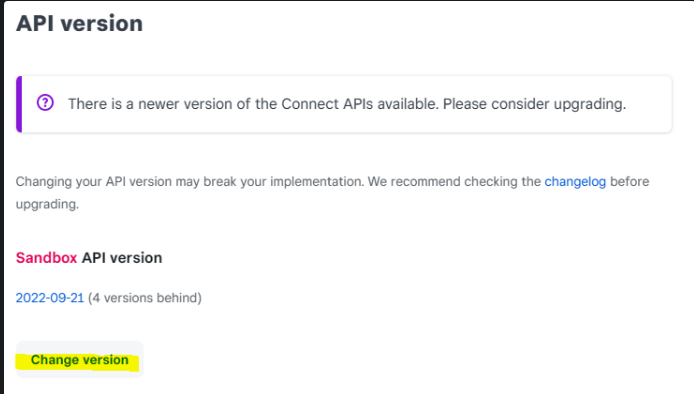Viewport: 694px width, 394px height.
Task: Open the changelog link
Action: (x=575, y=182)
